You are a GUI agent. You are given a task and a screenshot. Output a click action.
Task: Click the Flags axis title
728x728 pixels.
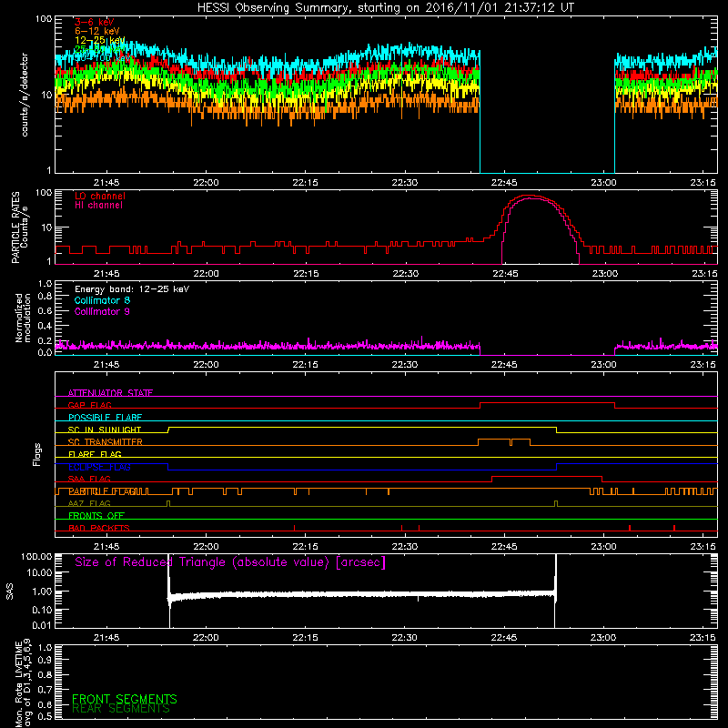click(36, 454)
